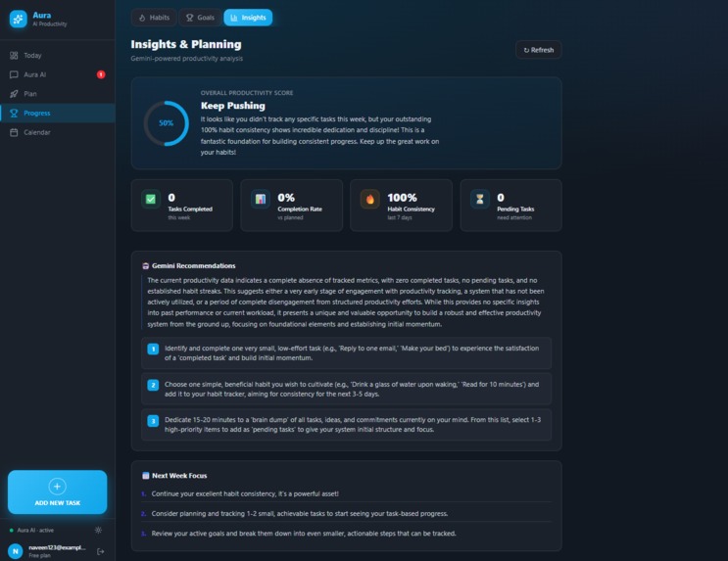728x561 pixels.
Task: Toggle the sun theme icon
Action: coord(98,530)
